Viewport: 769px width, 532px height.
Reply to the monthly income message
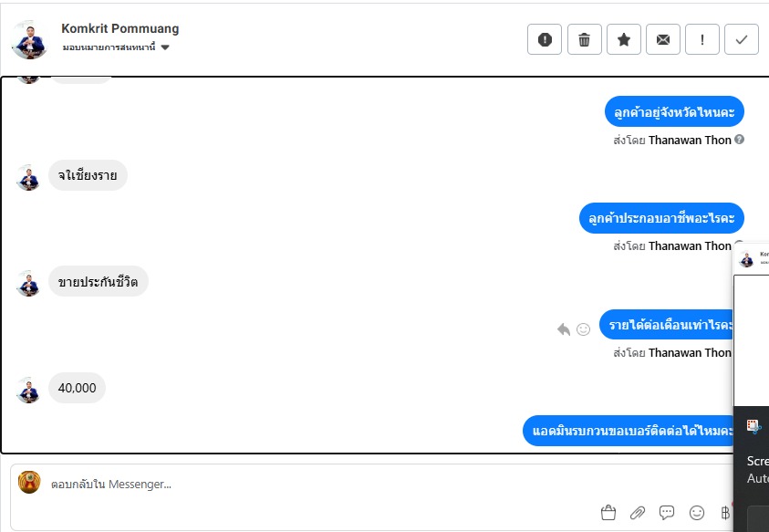click(x=564, y=329)
